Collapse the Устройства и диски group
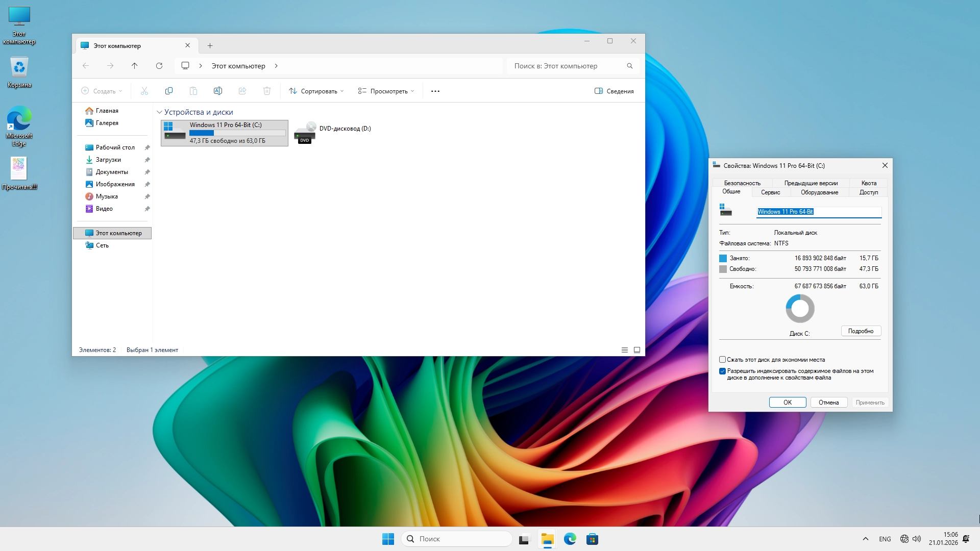 tap(159, 112)
